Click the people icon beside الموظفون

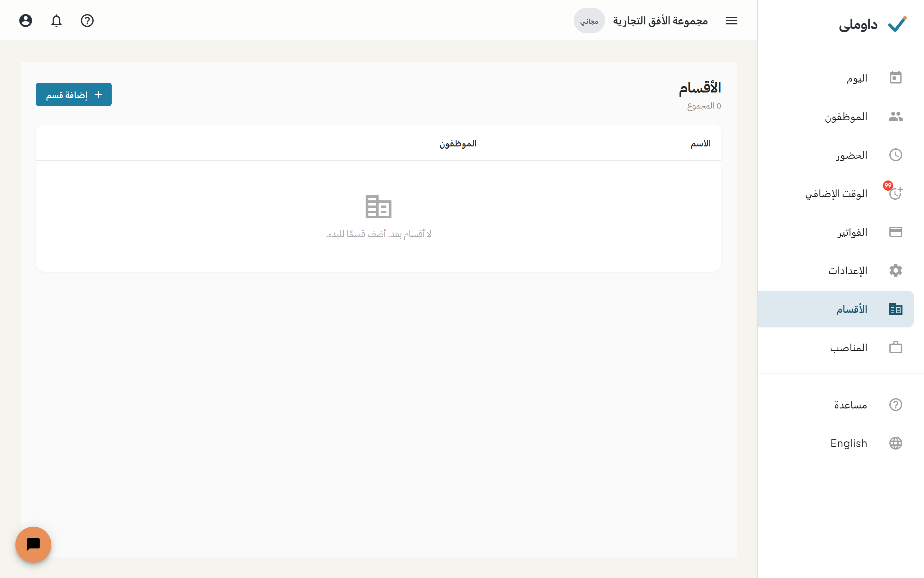(895, 116)
